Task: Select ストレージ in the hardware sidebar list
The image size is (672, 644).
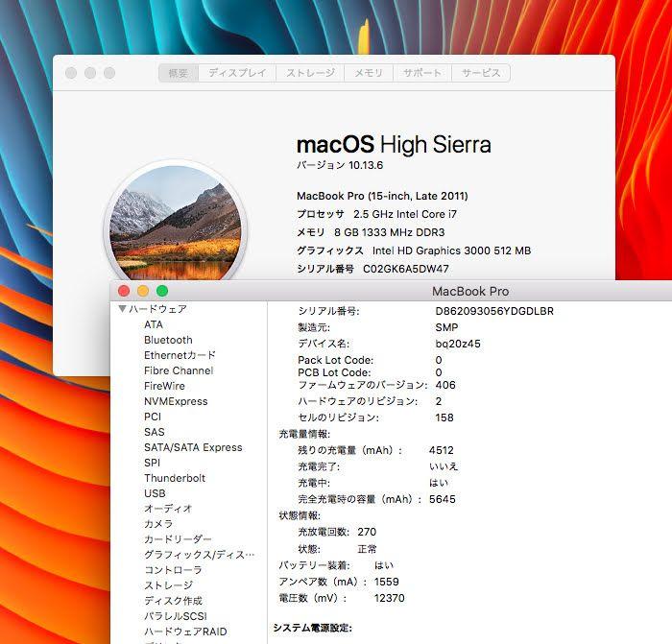Action: click(168, 585)
